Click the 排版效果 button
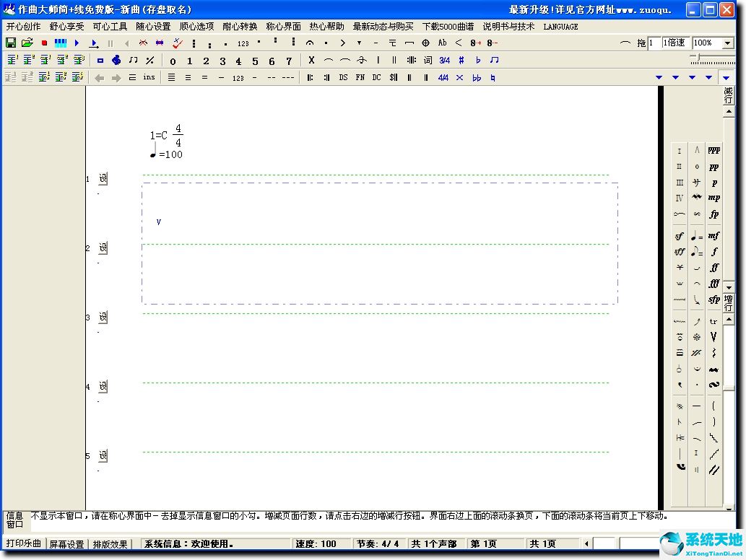Screen dimensions: 746x560 click(x=110, y=544)
